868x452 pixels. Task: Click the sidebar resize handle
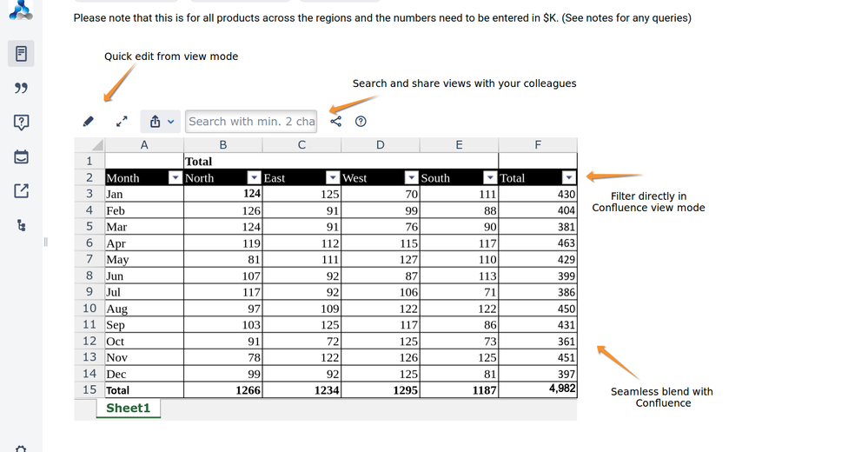[x=45, y=242]
